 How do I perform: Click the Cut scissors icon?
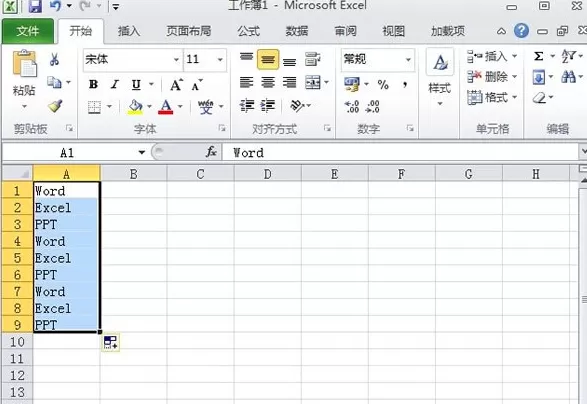point(55,59)
